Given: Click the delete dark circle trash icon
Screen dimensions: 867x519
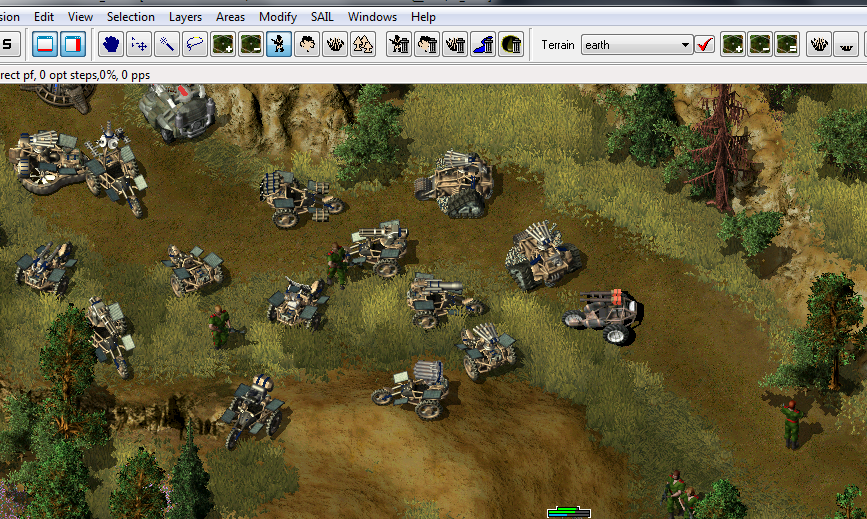Looking at the screenshot, I should [511, 44].
